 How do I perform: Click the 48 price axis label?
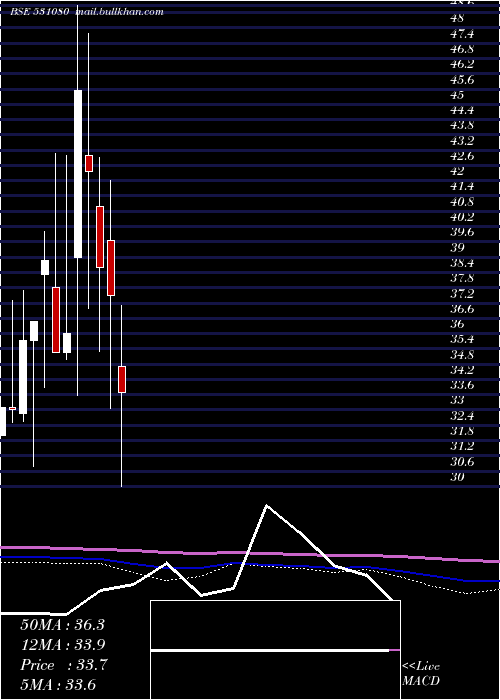[x=457, y=18]
